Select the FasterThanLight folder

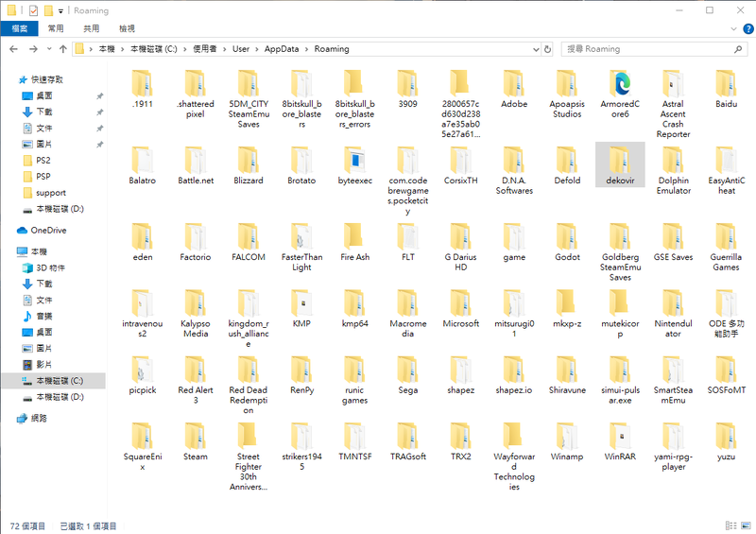tap(301, 248)
